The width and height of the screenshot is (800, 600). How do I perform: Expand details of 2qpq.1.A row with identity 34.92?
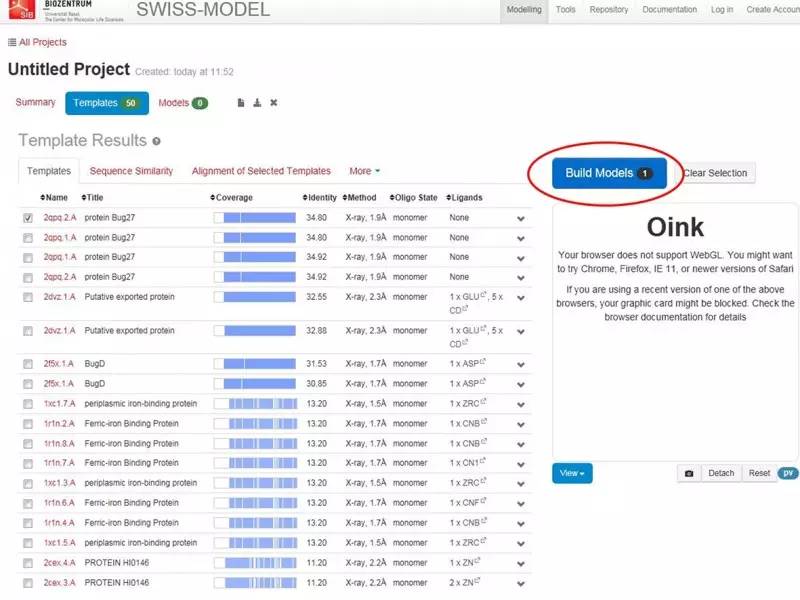click(520, 258)
